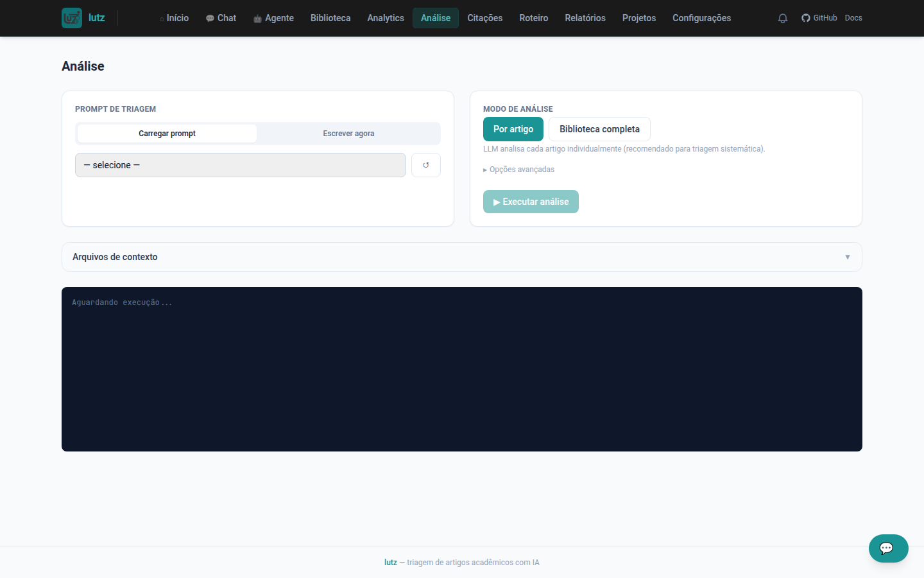Screen dimensions: 924x578
Task: Click Executar análise button
Action: pos(531,202)
